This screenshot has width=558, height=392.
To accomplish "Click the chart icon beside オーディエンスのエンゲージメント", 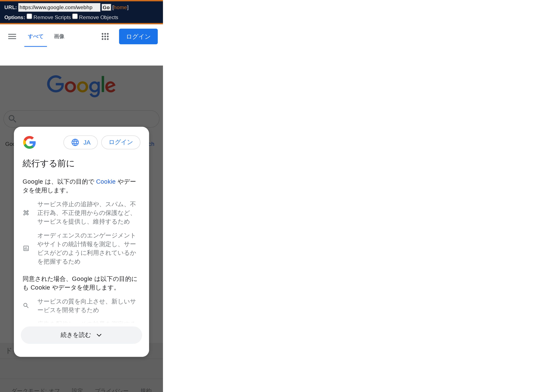I will (26, 248).
